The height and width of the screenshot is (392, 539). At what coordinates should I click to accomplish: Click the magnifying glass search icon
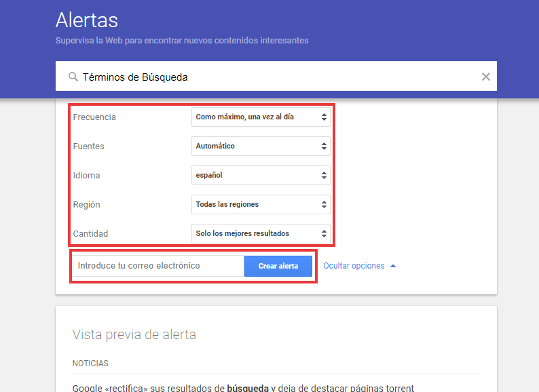[x=73, y=77]
